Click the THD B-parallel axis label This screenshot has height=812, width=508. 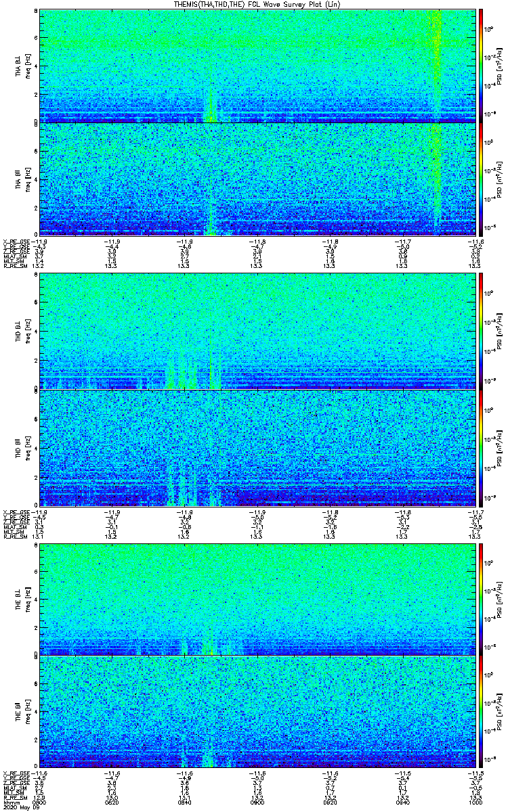(18, 447)
